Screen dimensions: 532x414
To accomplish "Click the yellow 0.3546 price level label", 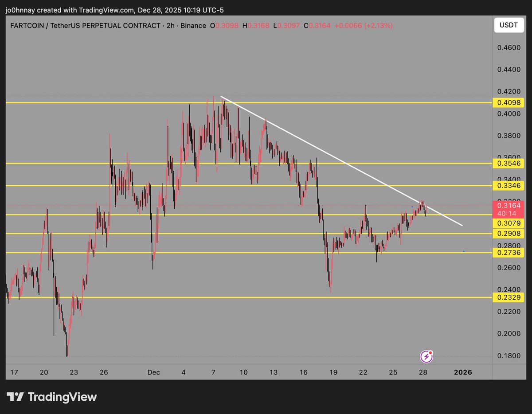I will (508, 164).
